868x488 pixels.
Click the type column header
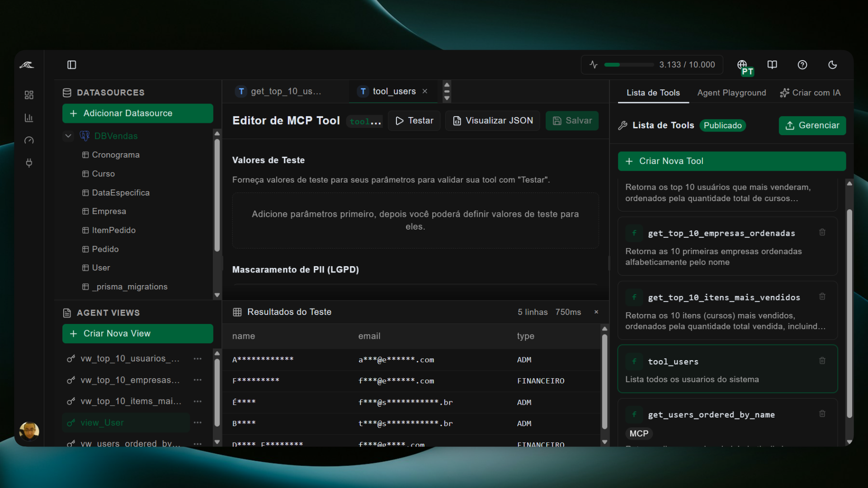pos(526,336)
